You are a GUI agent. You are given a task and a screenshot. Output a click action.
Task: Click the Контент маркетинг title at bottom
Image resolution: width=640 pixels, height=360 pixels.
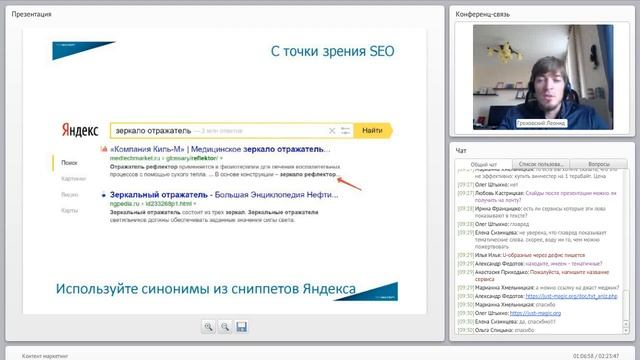click(45, 356)
